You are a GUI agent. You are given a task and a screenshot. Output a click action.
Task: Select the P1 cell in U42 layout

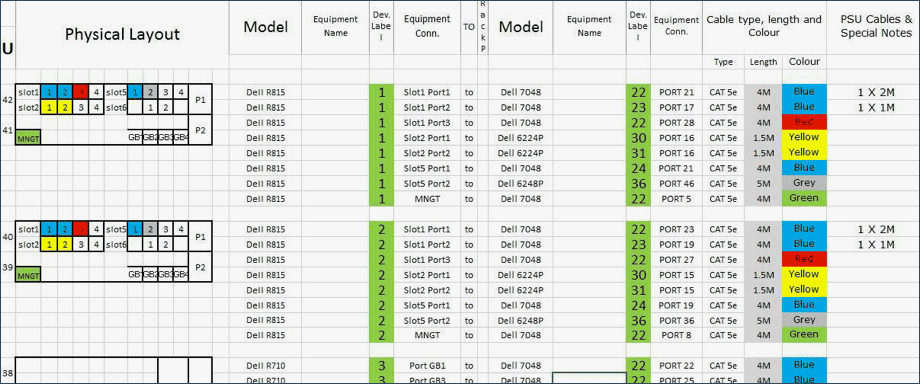200,100
